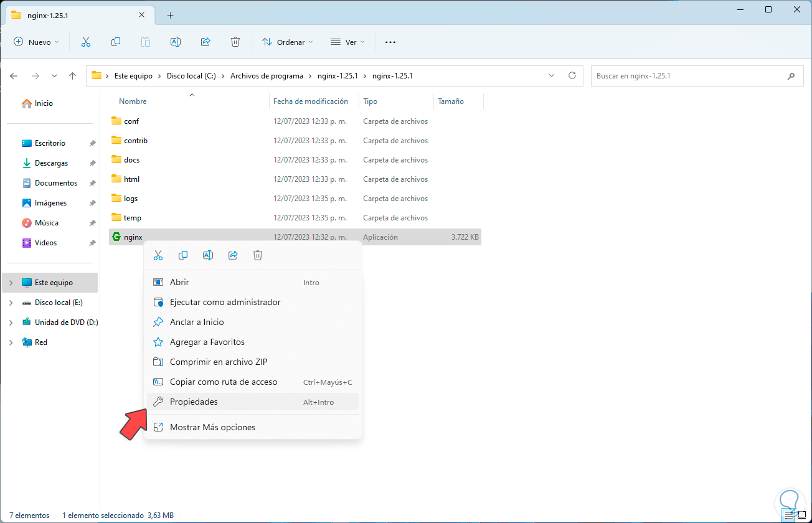Viewport: 812px width, 523px height.
Task: Click the Delete trash icon in the toolbar
Action: point(235,42)
